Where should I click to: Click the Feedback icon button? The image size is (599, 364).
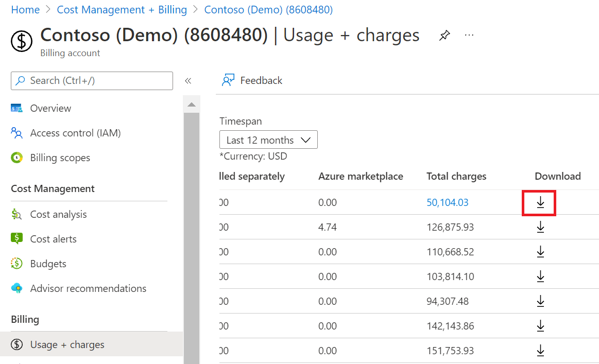[228, 80]
